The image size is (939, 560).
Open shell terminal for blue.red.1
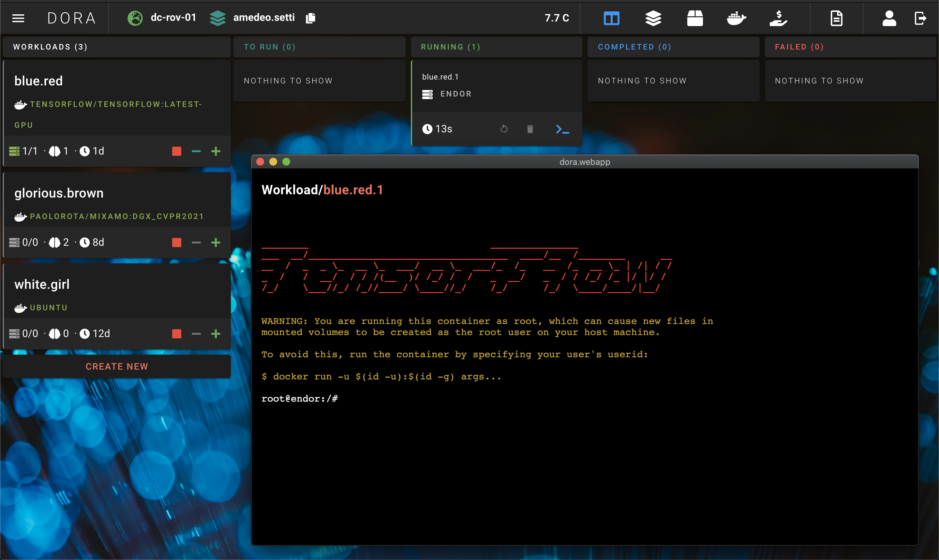point(562,129)
